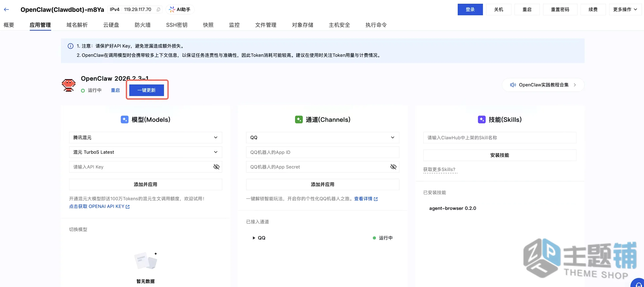Click the 重启 button in the top bar
The image size is (644, 287).
point(527,9)
